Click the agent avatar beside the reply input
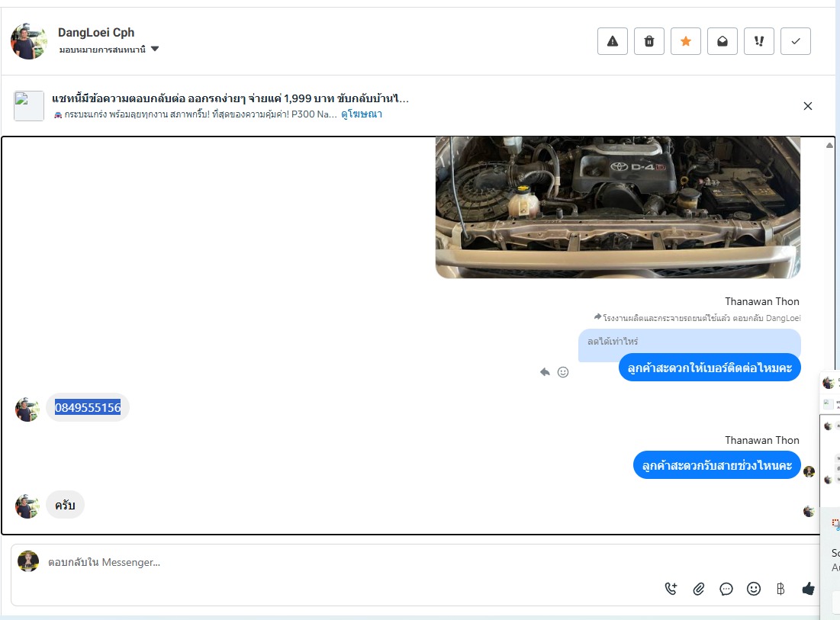The width and height of the screenshot is (840, 620). (28, 561)
